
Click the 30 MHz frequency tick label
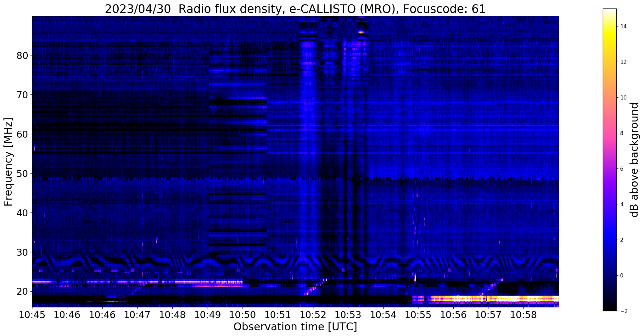click(22, 253)
